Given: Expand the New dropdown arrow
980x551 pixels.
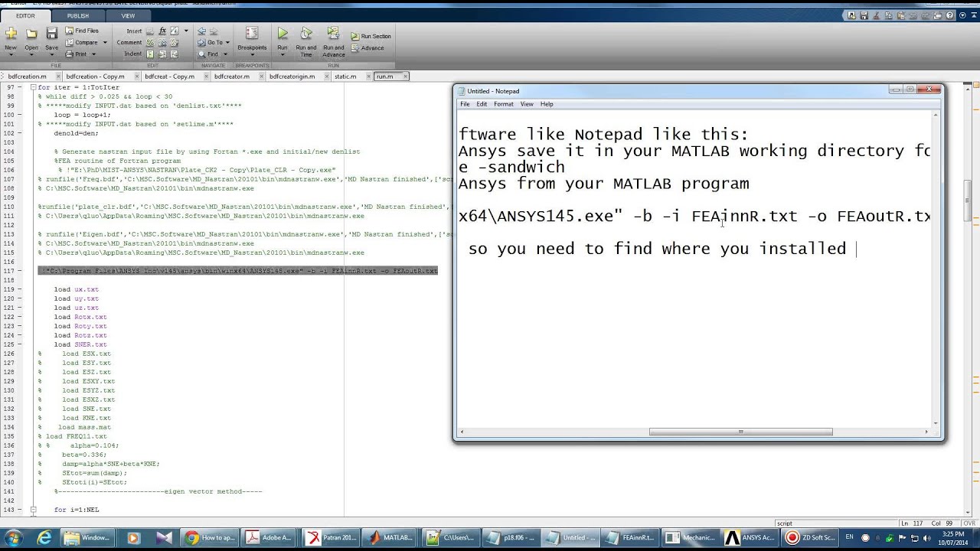Looking at the screenshot, I should [11, 54].
